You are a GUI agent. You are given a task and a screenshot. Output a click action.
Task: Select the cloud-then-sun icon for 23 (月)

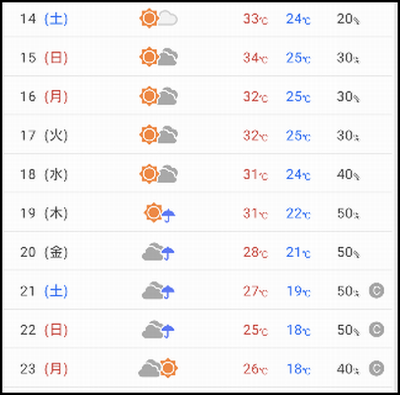pyautogui.click(x=158, y=368)
